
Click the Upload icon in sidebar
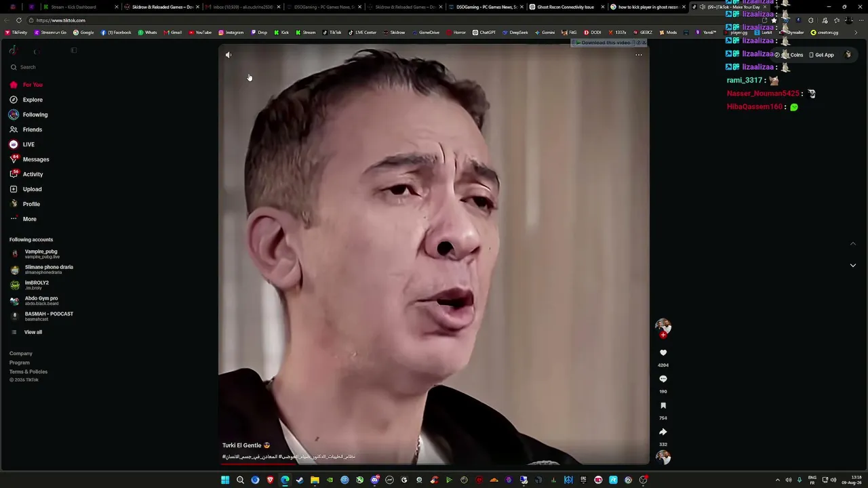[14, 189]
